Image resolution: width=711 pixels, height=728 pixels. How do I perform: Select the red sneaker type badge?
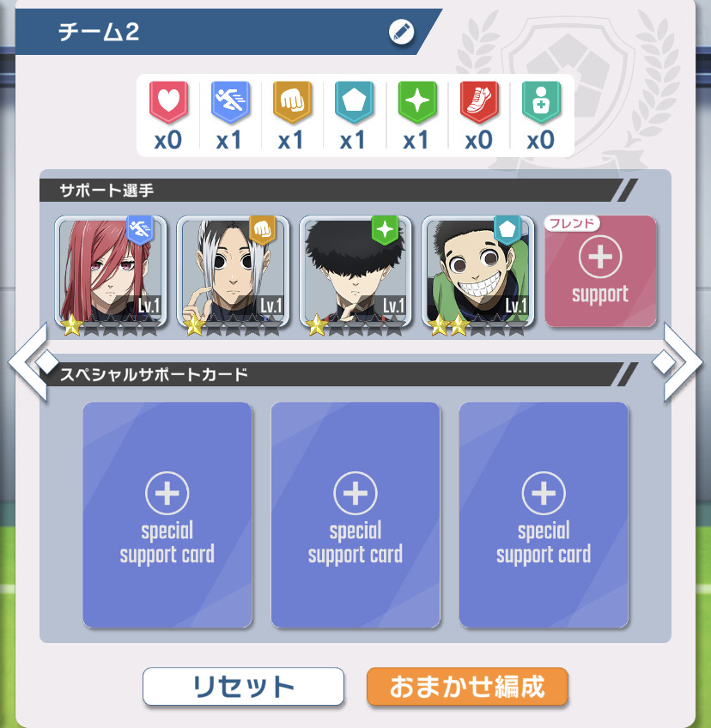click(x=479, y=101)
